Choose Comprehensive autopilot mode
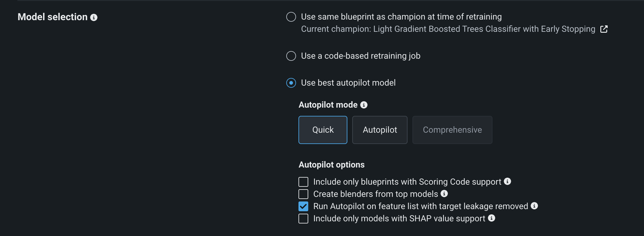The height and width of the screenshot is (236, 644). tap(452, 130)
